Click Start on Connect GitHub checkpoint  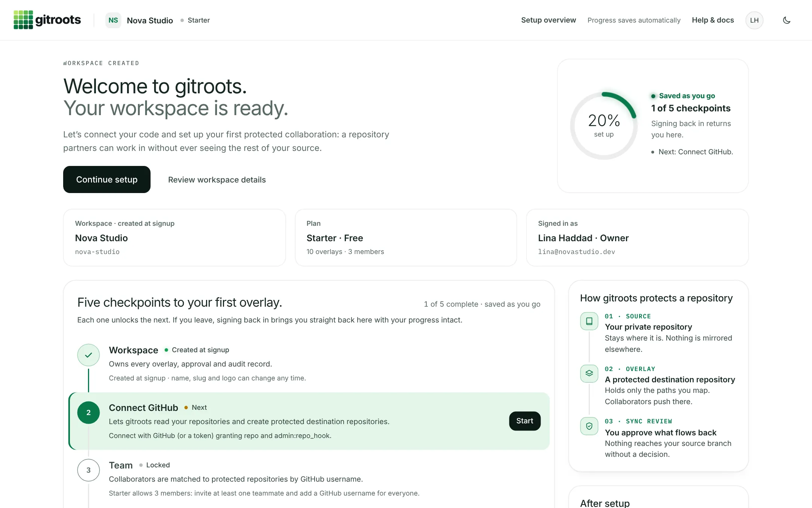coord(524,421)
